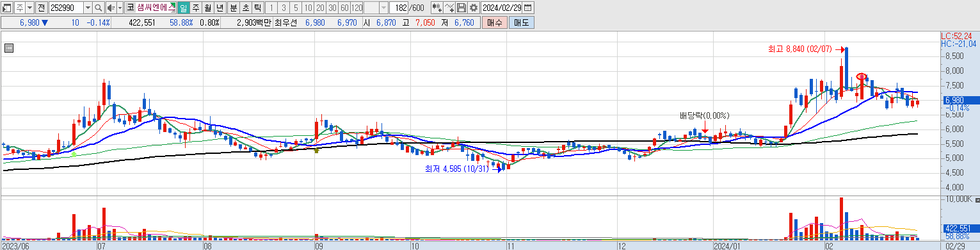This screenshot has height=250, width=980.
Task: Select the 일 daily chart period
Action: 183,8
